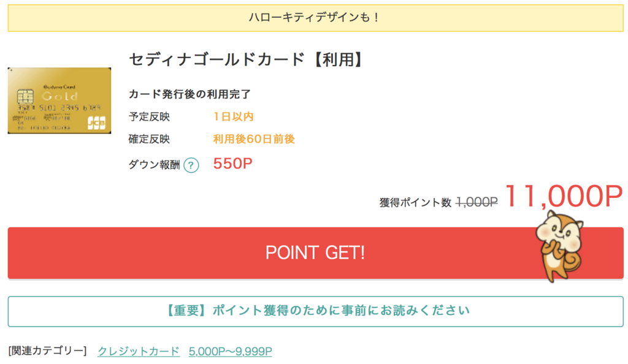Click the カード発行後の利用完了 condition text

pos(190,94)
